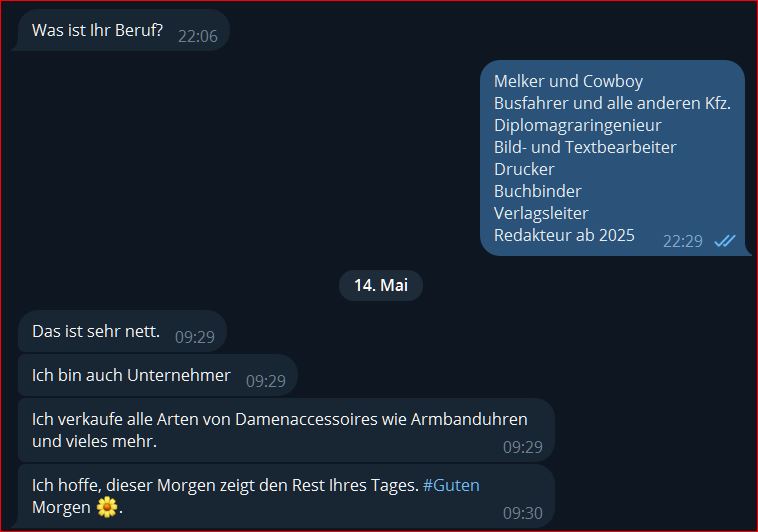Click the 22:29 timestamp of sent message
758x532 pixels.
pyautogui.click(x=683, y=241)
